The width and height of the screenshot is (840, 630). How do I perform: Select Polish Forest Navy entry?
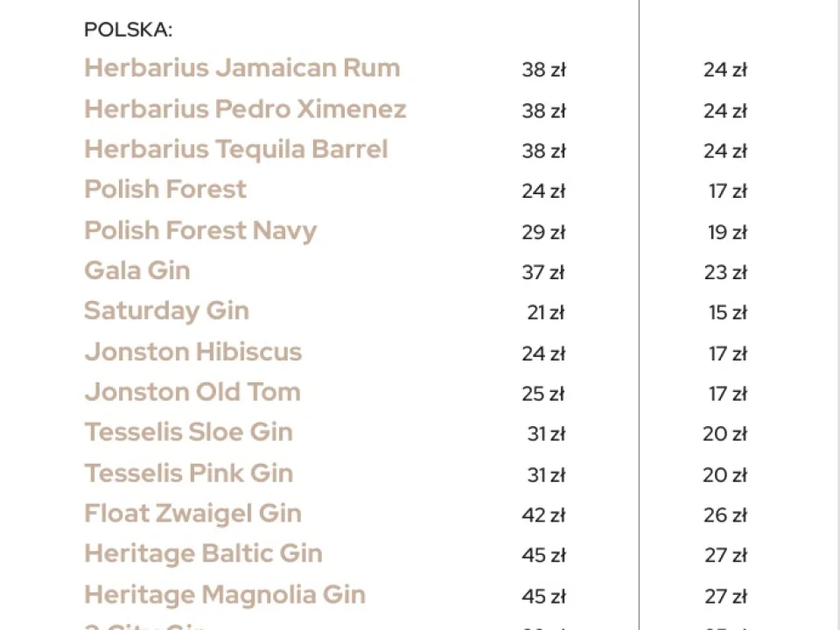click(x=200, y=231)
